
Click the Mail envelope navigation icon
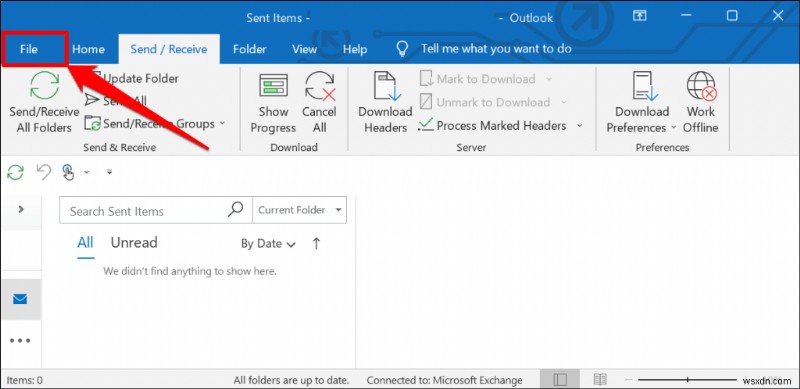point(20,299)
